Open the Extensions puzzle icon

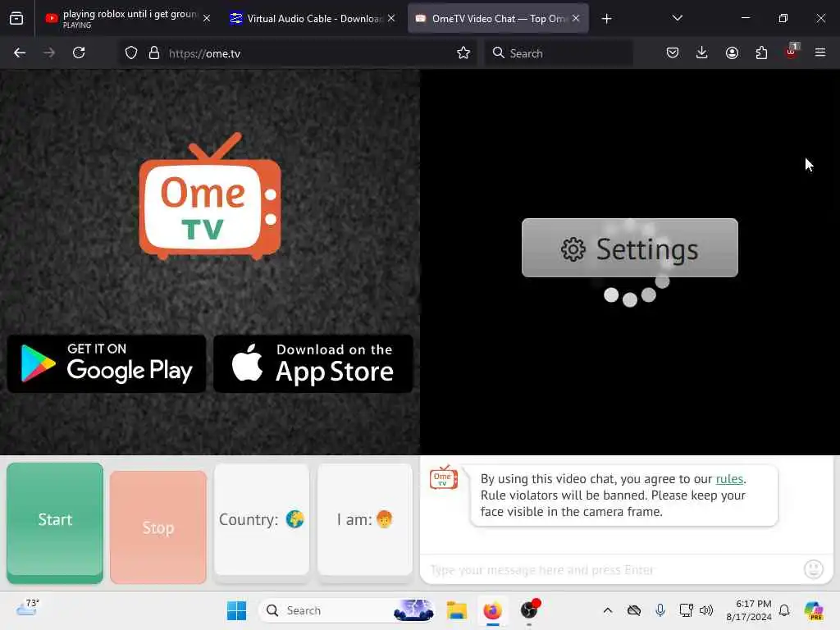(761, 52)
